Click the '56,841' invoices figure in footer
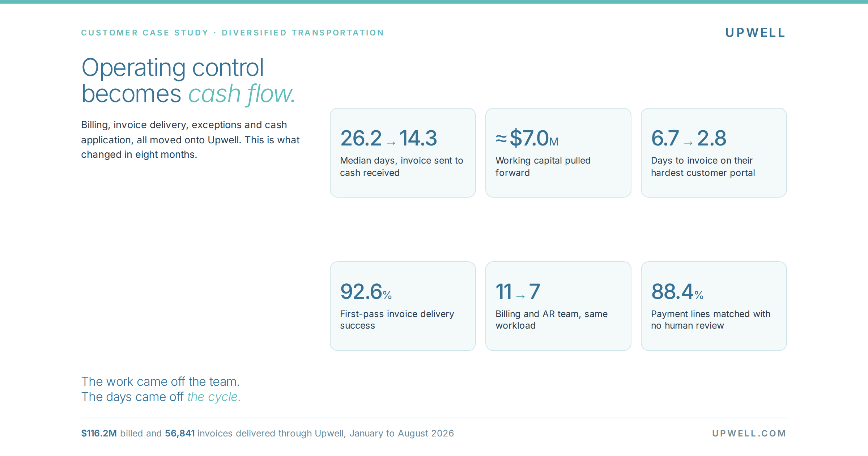868x456 pixels. (x=180, y=433)
